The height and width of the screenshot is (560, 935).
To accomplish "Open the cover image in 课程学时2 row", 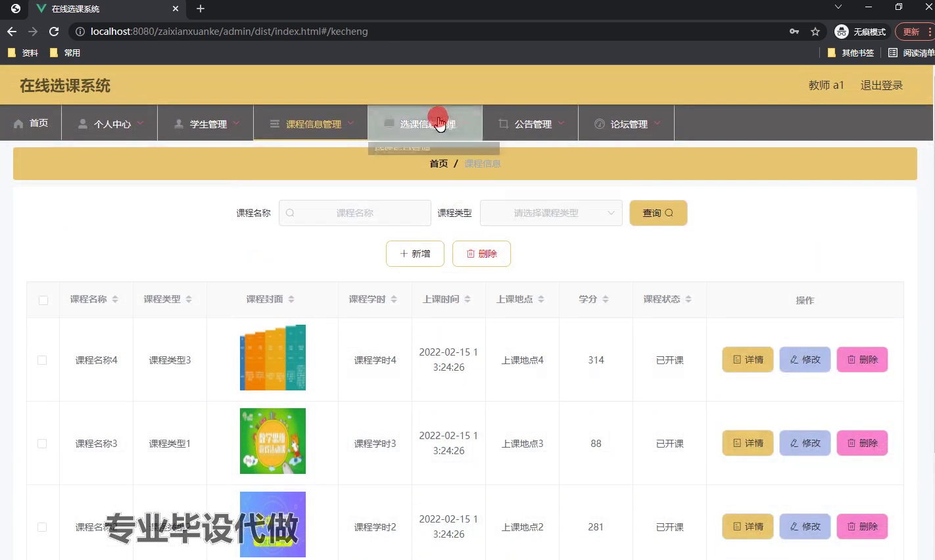I will pyautogui.click(x=273, y=525).
